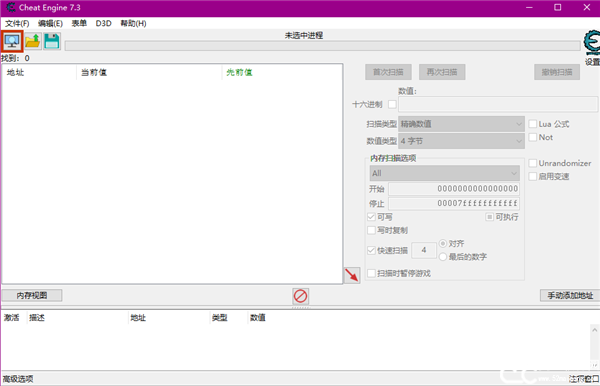Viewport: 600px width, 386px height.
Task: Select the 最后的数字 radio button
Action: pyautogui.click(x=443, y=257)
